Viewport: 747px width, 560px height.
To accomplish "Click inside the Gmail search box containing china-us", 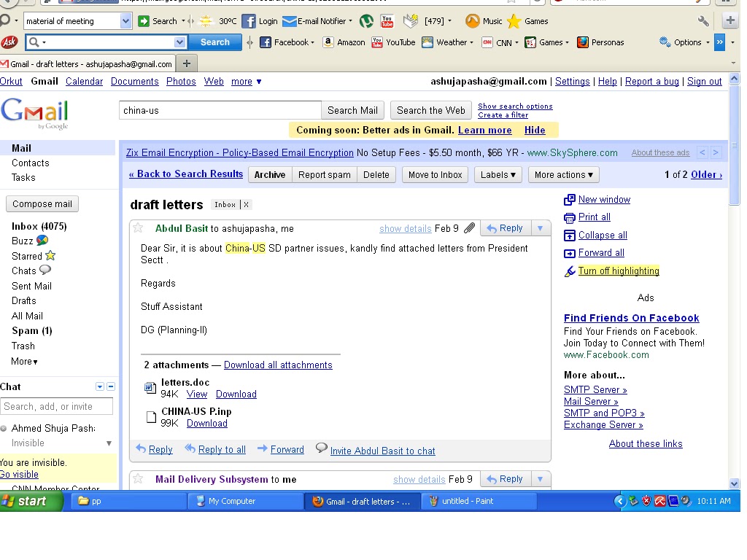I will [219, 109].
